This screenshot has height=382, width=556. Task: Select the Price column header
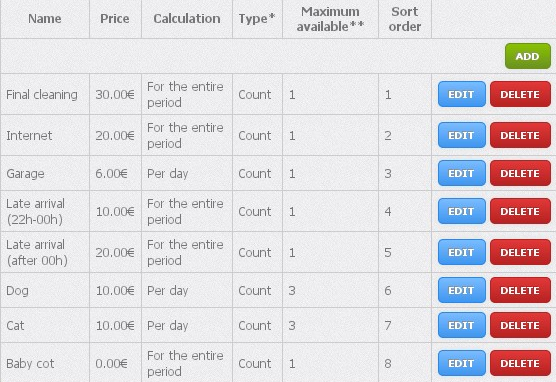tap(115, 18)
